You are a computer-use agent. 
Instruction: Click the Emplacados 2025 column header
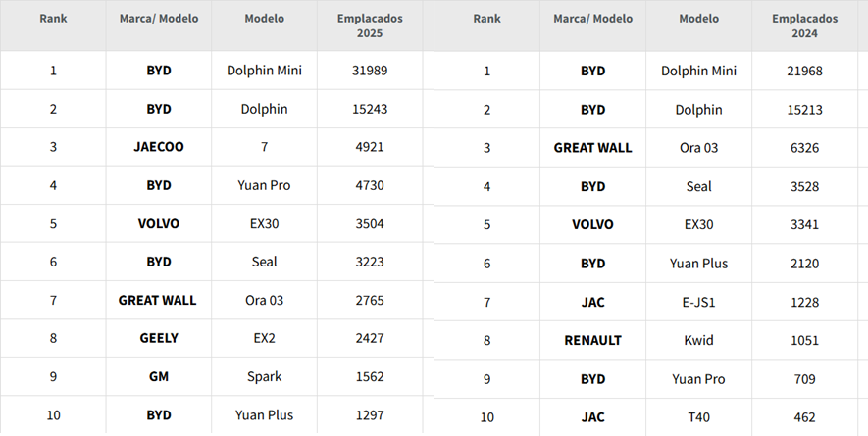click(x=370, y=25)
